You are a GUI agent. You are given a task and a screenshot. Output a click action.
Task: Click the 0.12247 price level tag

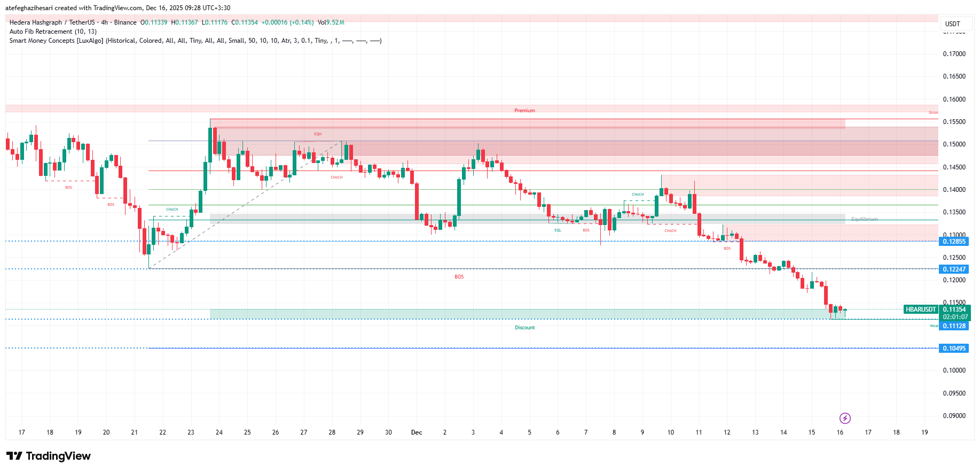coord(954,269)
